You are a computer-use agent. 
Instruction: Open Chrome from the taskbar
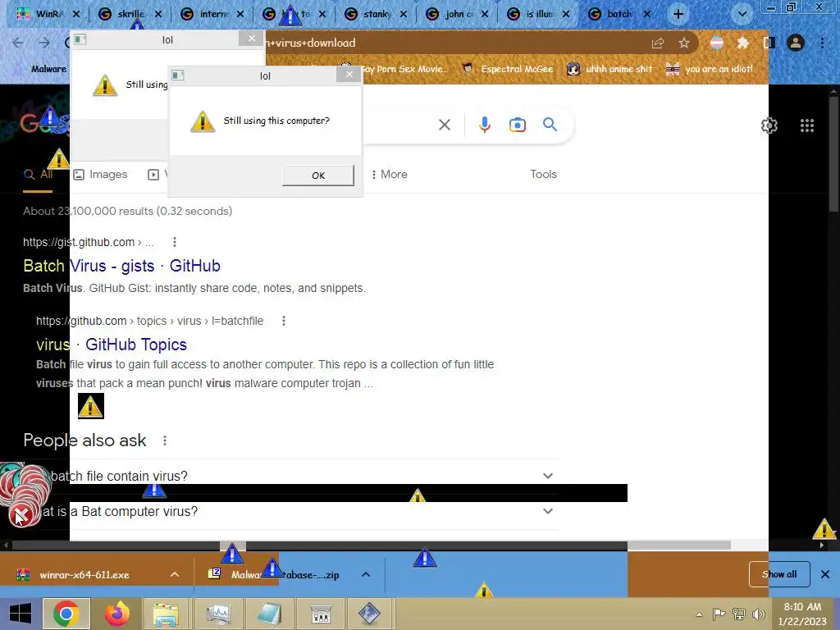66,614
